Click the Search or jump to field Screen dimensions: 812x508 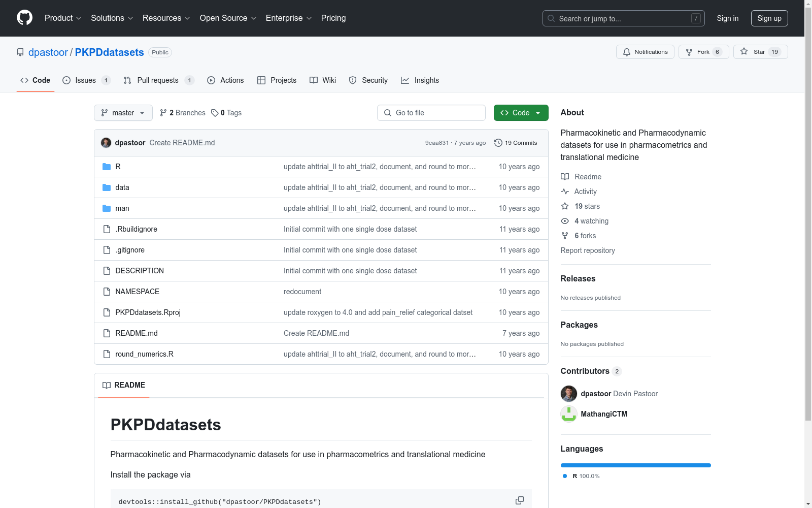pos(624,18)
